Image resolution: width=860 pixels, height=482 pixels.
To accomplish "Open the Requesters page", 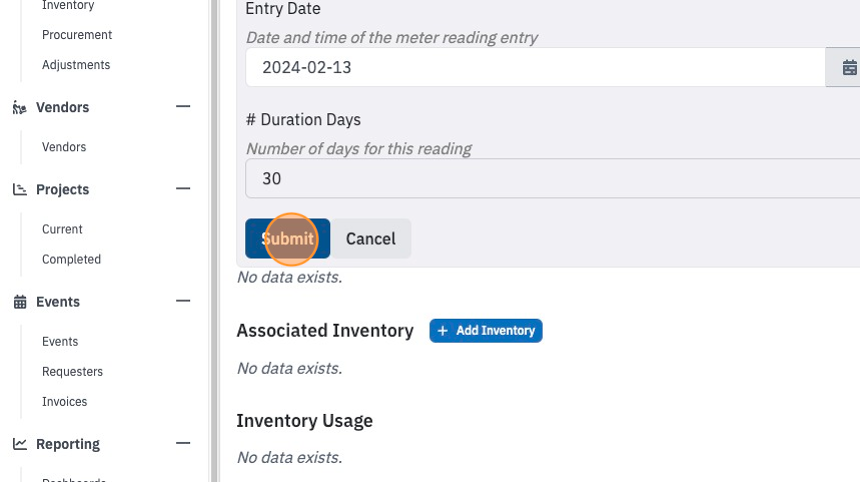I will coord(72,372).
